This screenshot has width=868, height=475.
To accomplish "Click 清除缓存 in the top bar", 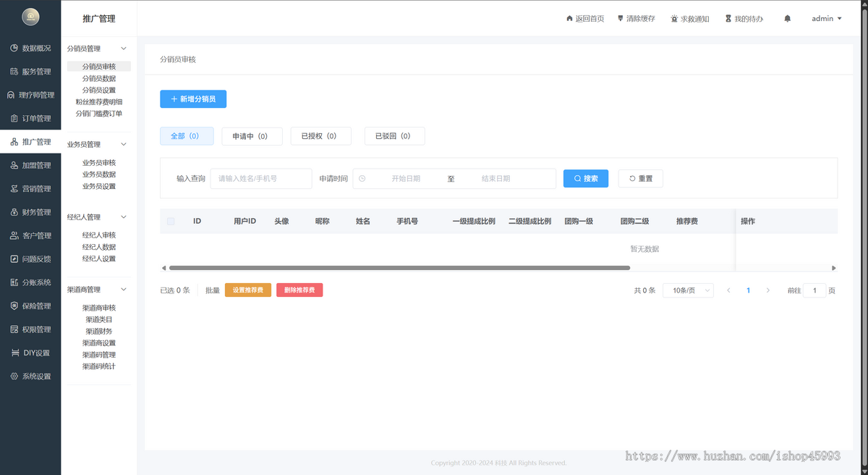I will pyautogui.click(x=636, y=18).
